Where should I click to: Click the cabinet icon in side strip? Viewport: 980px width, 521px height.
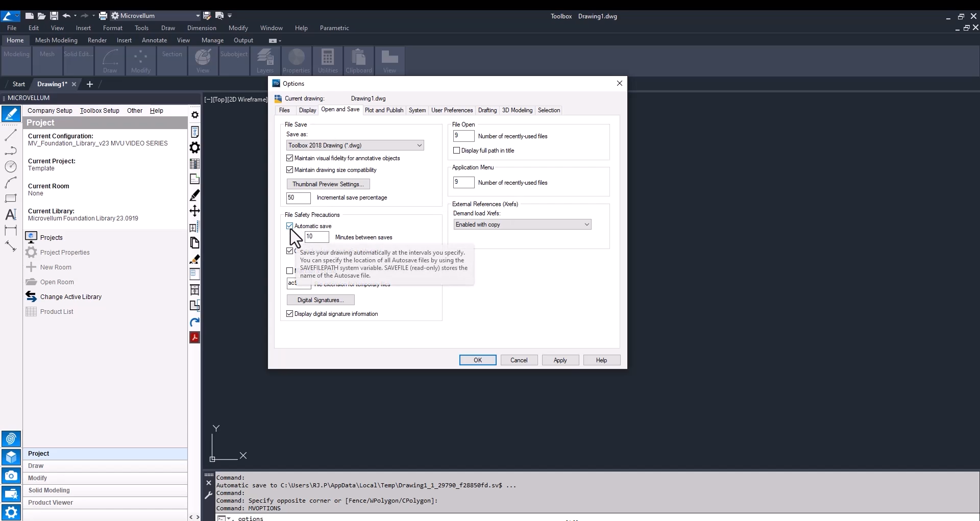tap(194, 290)
